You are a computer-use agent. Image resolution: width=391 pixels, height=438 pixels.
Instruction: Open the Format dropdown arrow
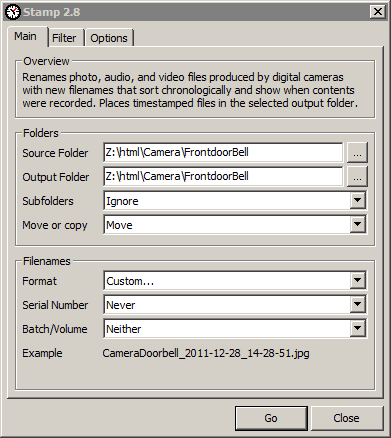pyautogui.click(x=358, y=281)
